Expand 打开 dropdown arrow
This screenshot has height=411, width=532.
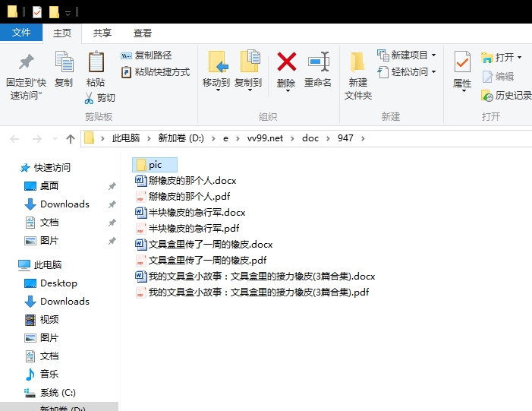click(519, 58)
